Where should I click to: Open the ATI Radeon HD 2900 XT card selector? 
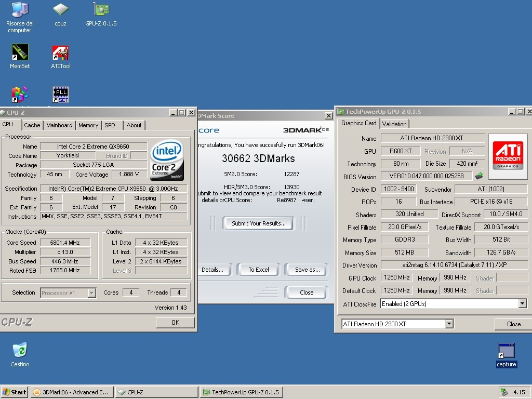coord(449,324)
